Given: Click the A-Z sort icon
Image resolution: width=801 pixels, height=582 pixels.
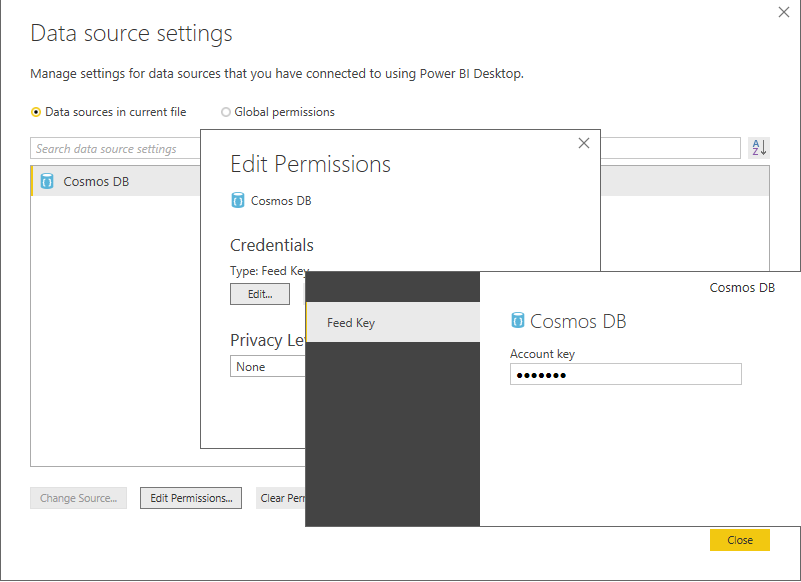Looking at the screenshot, I should tap(759, 148).
